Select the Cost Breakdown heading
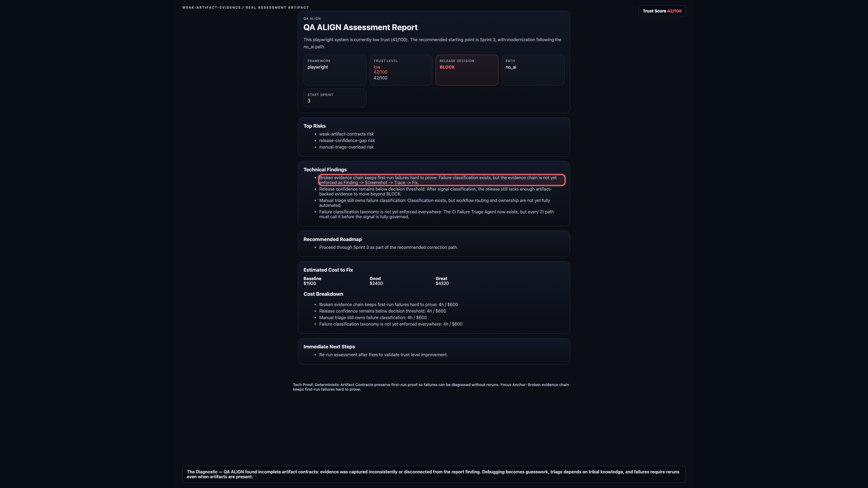868x488 pixels. pyautogui.click(x=323, y=294)
